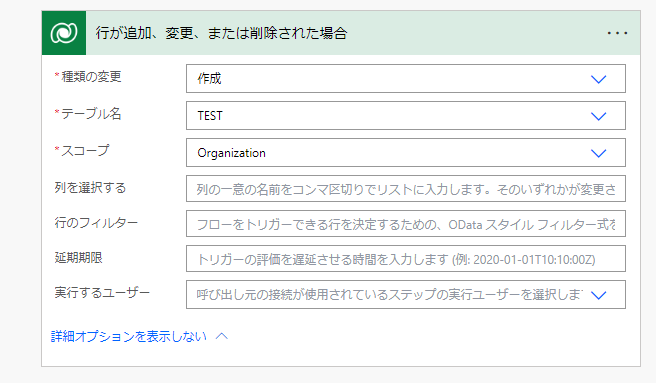
Task: Expand the スコープ dropdown chevron
Action: point(598,153)
